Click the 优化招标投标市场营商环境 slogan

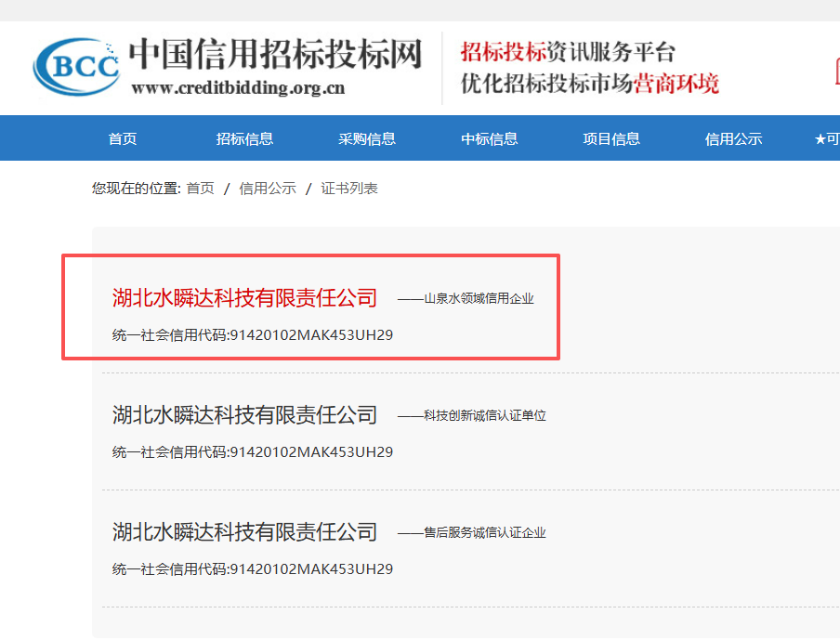point(590,84)
